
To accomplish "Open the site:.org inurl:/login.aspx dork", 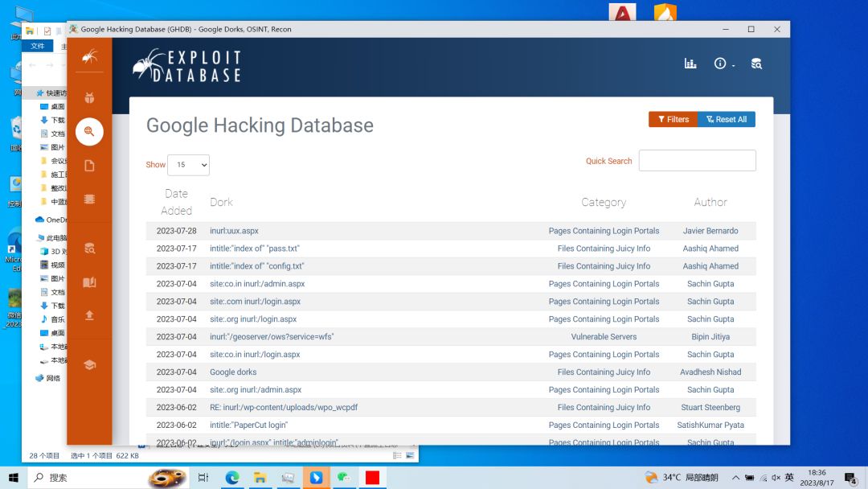I will click(253, 319).
